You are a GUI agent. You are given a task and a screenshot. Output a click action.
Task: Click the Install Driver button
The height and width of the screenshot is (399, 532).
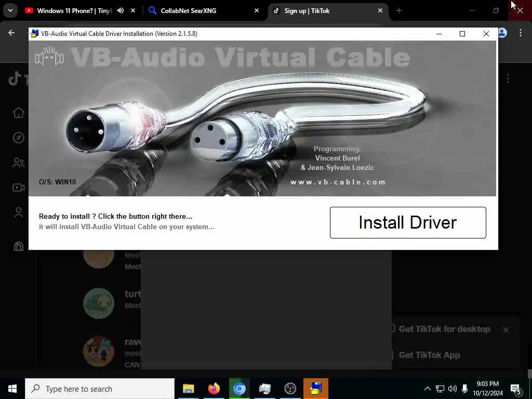[x=408, y=222]
